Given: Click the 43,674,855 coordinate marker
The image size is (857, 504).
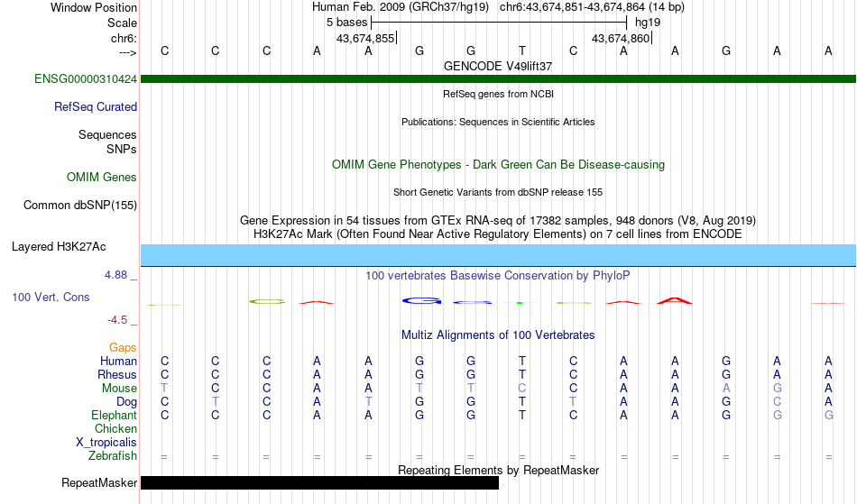Looking at the screenshot, I should [365, 38].
